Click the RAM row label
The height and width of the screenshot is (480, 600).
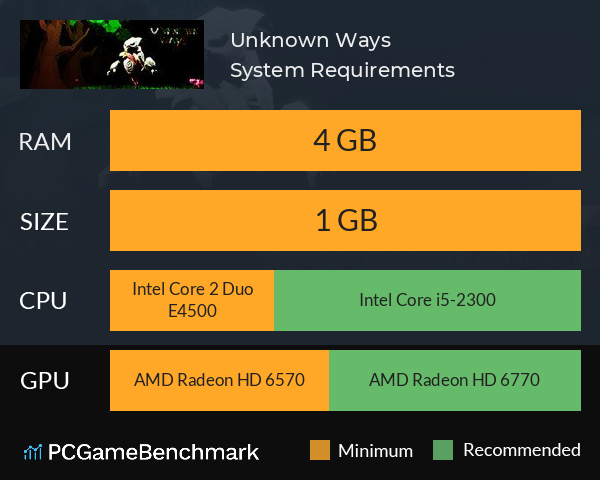[x=45, y=142]
